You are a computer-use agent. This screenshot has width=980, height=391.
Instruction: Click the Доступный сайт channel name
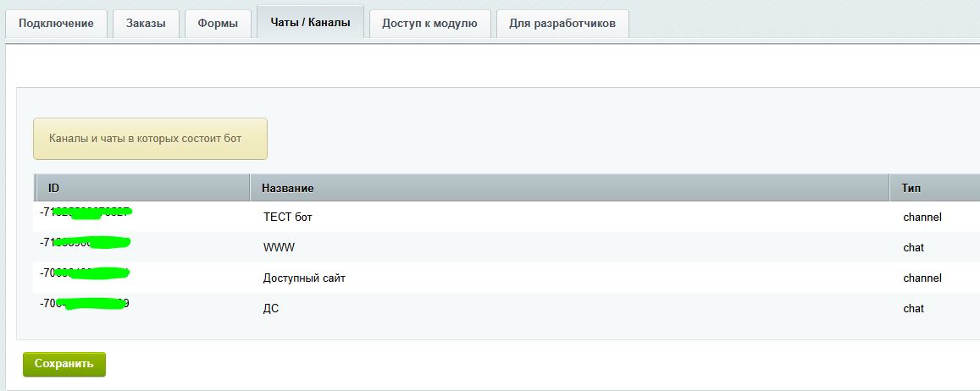pyautogui.click(x=304, y=278)
